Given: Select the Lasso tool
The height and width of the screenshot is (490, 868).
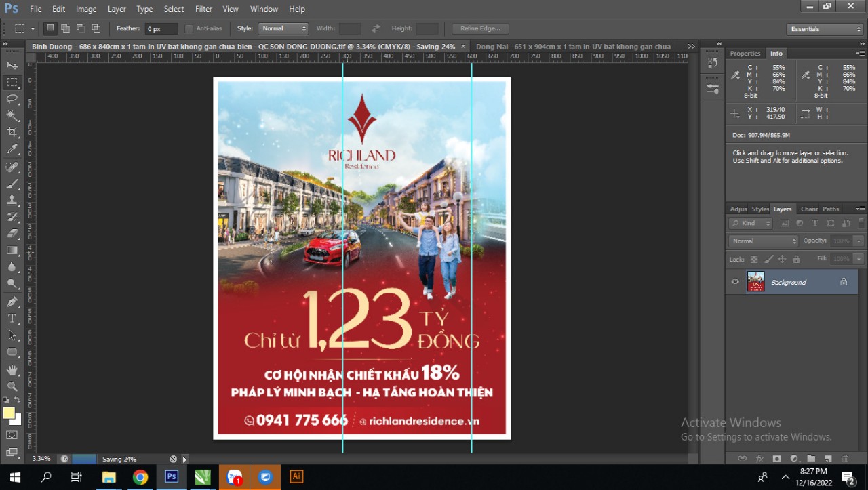Looking at the screenshot, I should pos(12,99).
